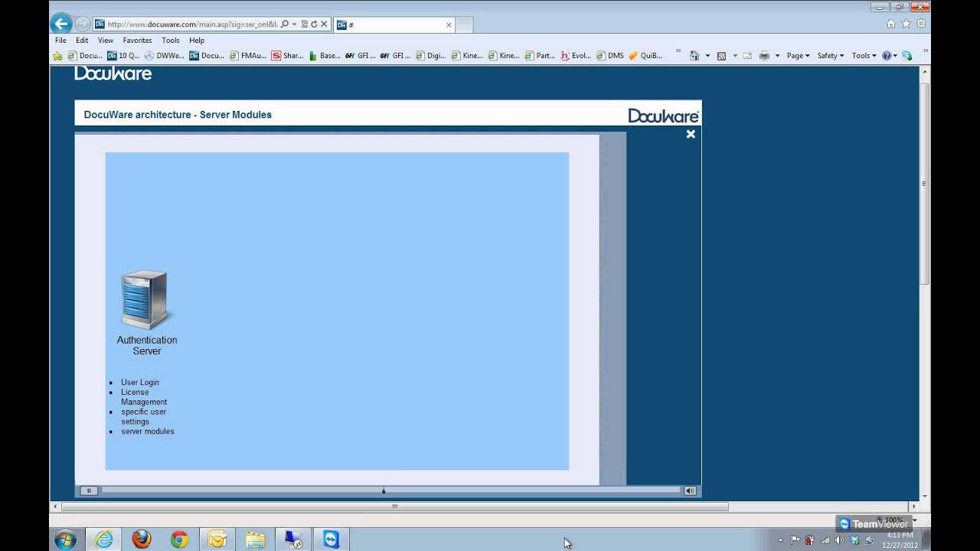Screen dimensions: 980x551
Task: Select the browser tab titled #
Action: [x=394, y=24]
